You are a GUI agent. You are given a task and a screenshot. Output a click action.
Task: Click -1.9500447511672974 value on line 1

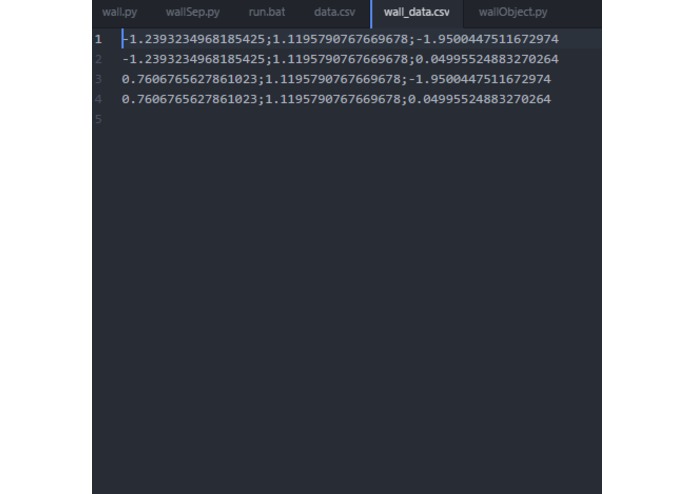tap(487, 39)
